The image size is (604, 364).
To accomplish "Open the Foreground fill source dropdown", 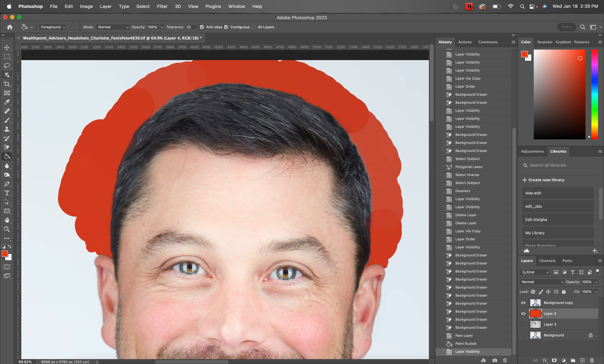I will click(53, 27).
